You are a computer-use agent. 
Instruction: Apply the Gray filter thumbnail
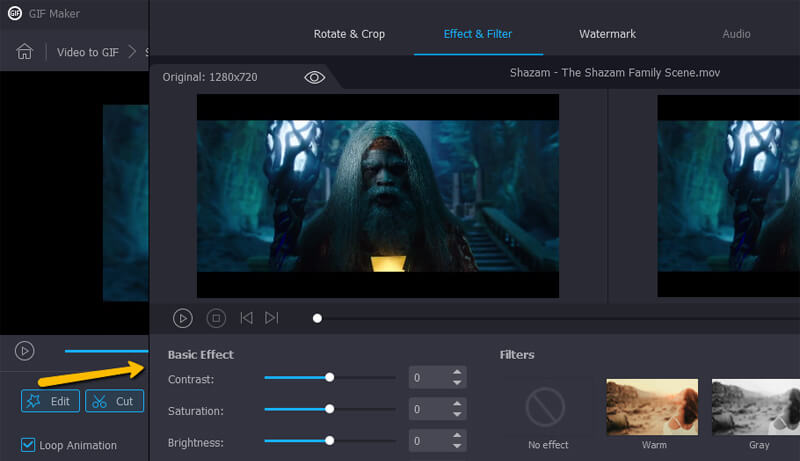pyautogui.click(x=756, y=407)
